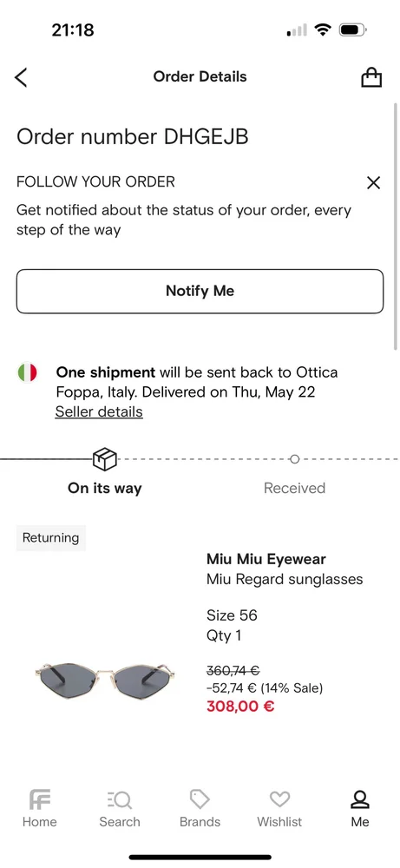Open the Miu Regard sunglasses thumbnail
The width and height of the screenshot is (400, 868).
[x=105, y=677]
